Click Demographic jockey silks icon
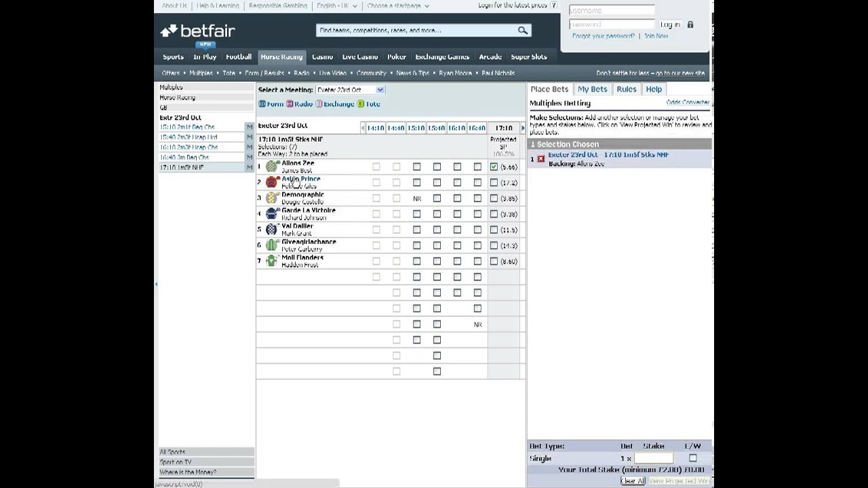Image resolution: width=868 pixels, height=488 pixels. pyautogui.click(x=272, y=198)
